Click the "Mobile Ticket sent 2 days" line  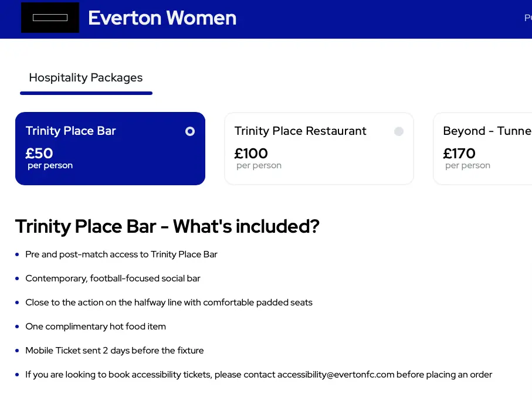114,351
